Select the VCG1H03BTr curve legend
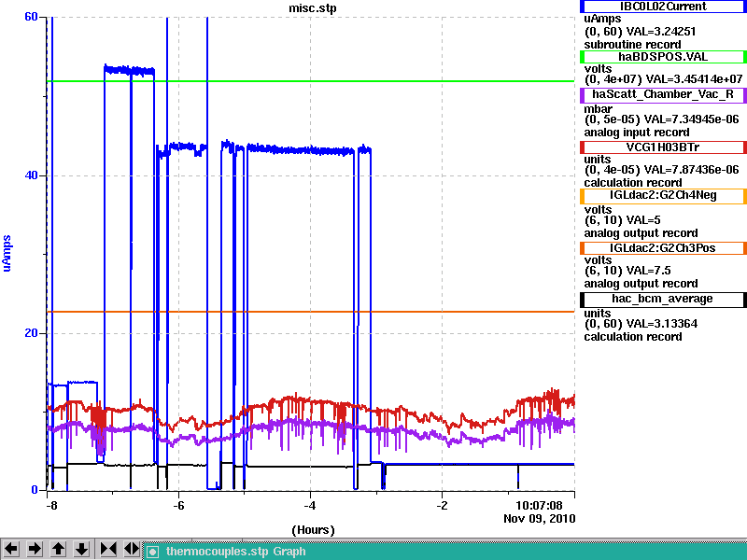The height and width of the screenshot is (560, 747). (x=663, y=147)
